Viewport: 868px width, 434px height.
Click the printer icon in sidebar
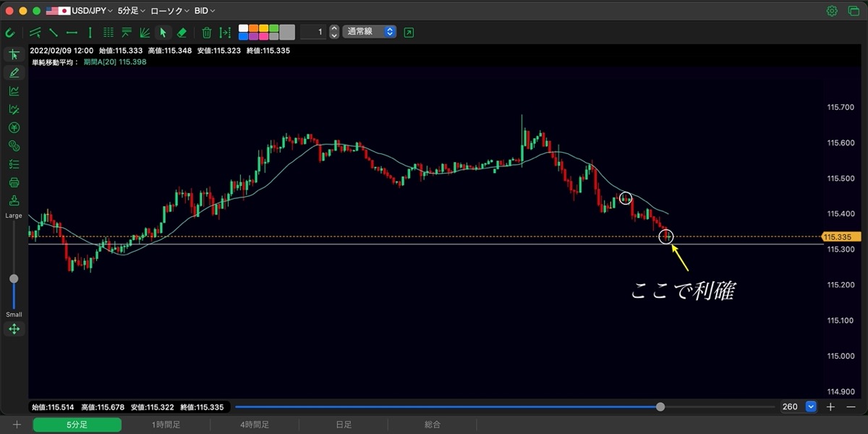14,182
